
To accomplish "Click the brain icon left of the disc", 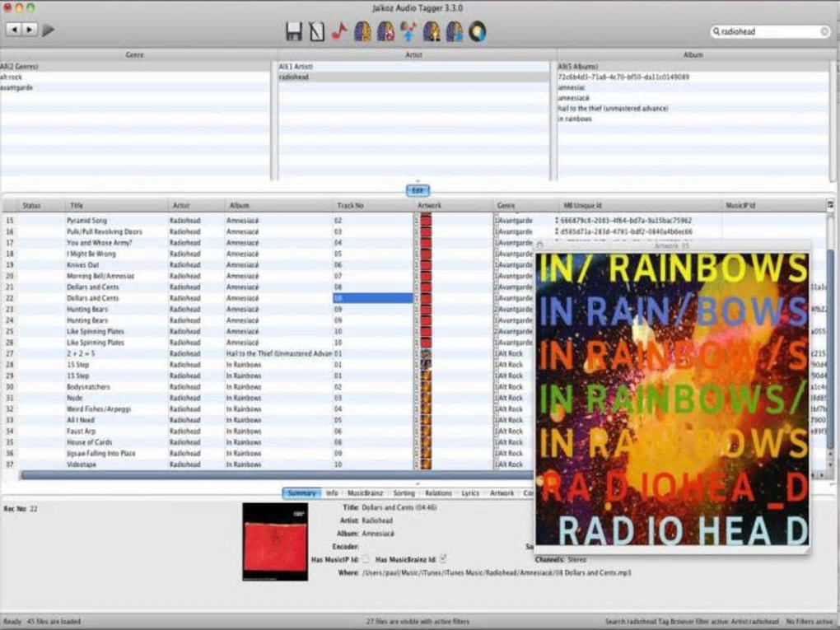I will coord(455,31).
